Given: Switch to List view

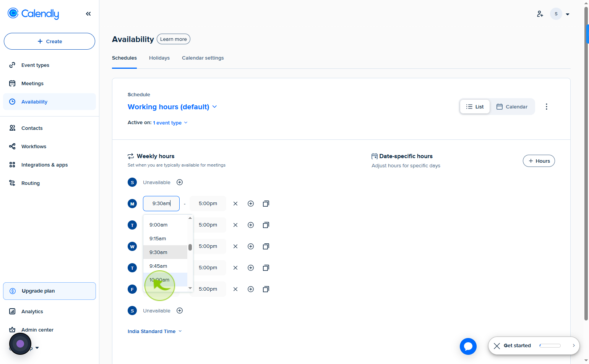Looking at the screenshot, I should 475,107.
